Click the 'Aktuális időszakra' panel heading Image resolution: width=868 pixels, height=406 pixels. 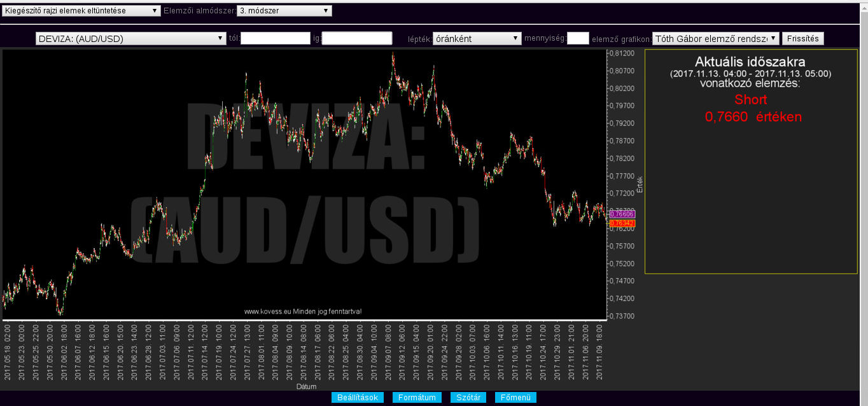pos(750,62)
